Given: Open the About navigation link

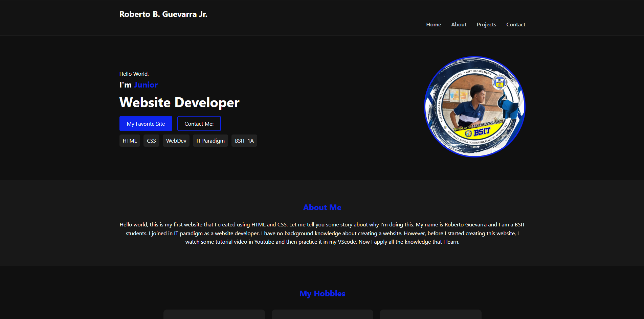Looking at the screenshot, I should click(x=459, y=24).
